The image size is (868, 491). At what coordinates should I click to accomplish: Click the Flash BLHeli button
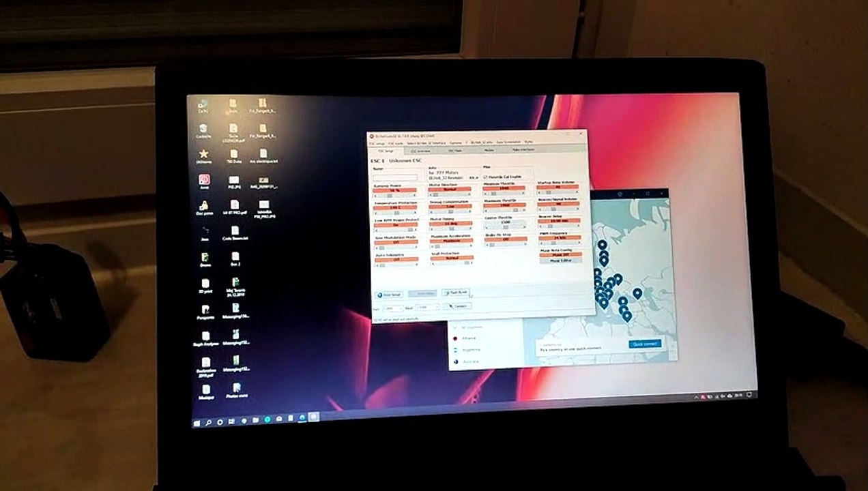[x=456, y=292]
